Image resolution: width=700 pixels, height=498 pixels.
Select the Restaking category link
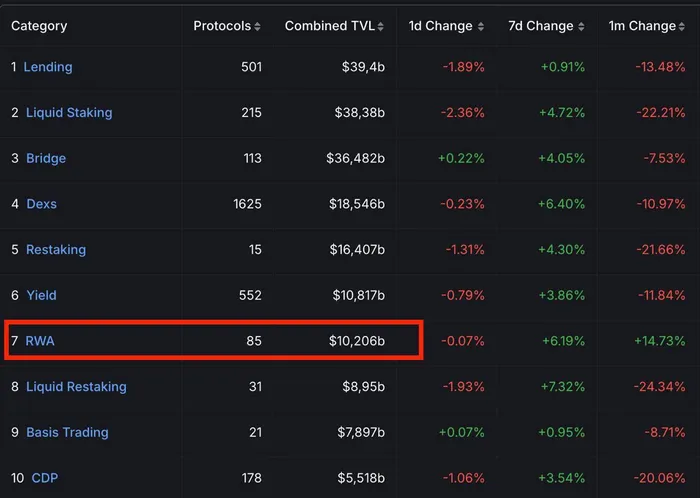pos(56,249)
